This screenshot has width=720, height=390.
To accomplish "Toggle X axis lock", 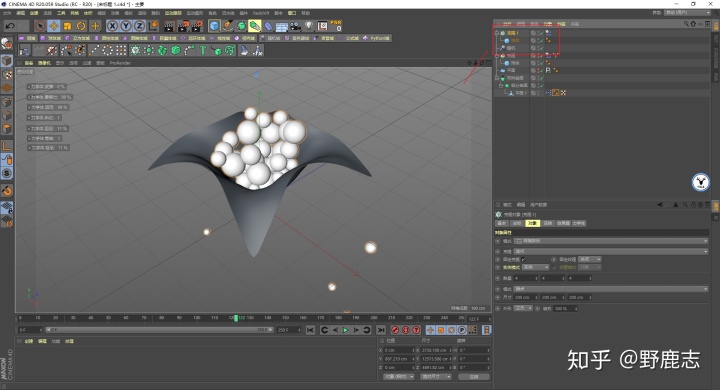I will [112, 26].
